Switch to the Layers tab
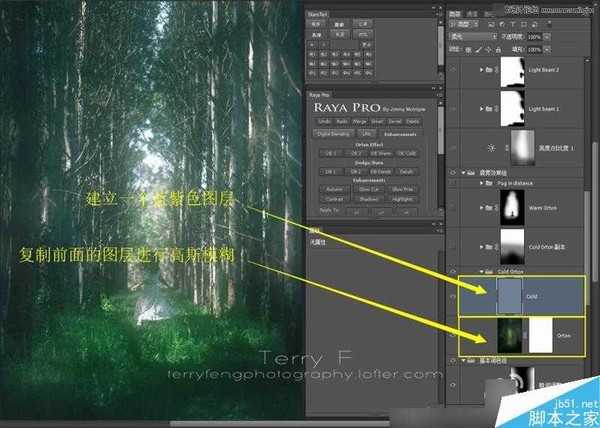The width and height of the screenshot is (600, 428). 455,14
